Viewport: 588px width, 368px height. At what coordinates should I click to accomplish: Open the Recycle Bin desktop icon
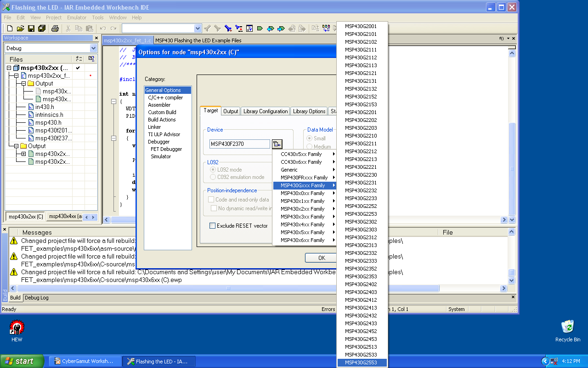[x=568, y=331]
